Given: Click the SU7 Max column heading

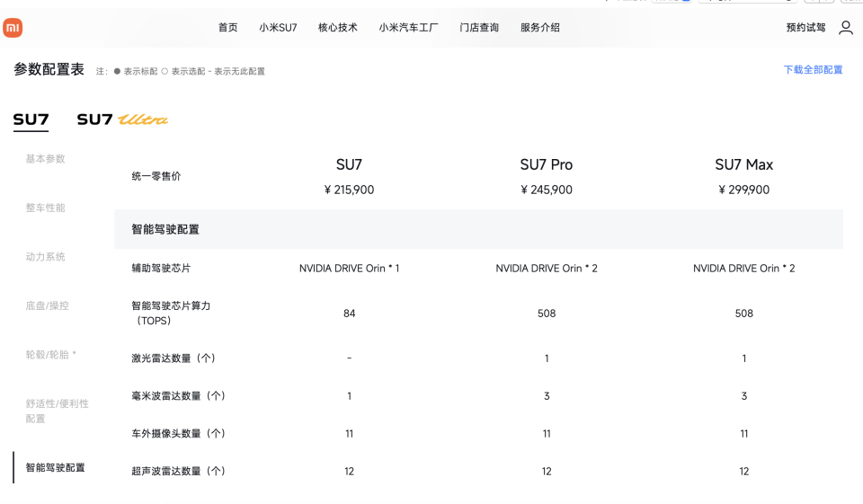Looking at the screenshot, I should (x=743, y=164).
